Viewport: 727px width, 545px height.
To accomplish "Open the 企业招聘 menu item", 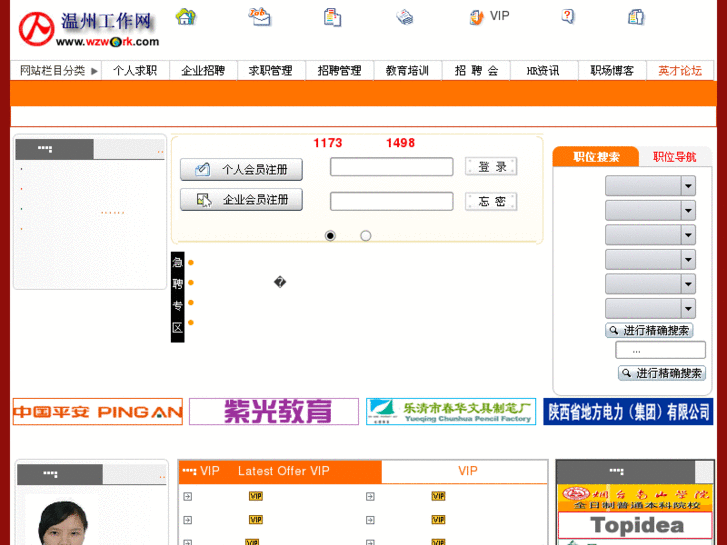I will (203, 71).
